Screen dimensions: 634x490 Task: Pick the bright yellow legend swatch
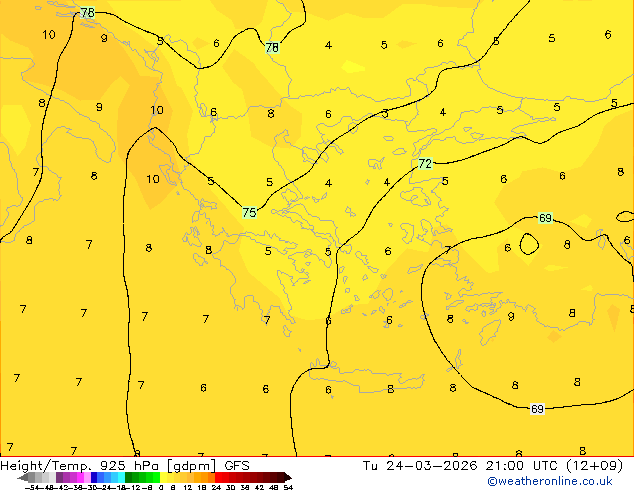point(163,477)
